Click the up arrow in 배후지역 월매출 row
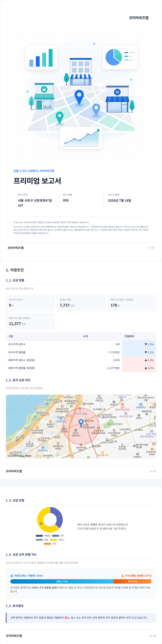Viewport: 162px width, 644px height. (146, 368)
